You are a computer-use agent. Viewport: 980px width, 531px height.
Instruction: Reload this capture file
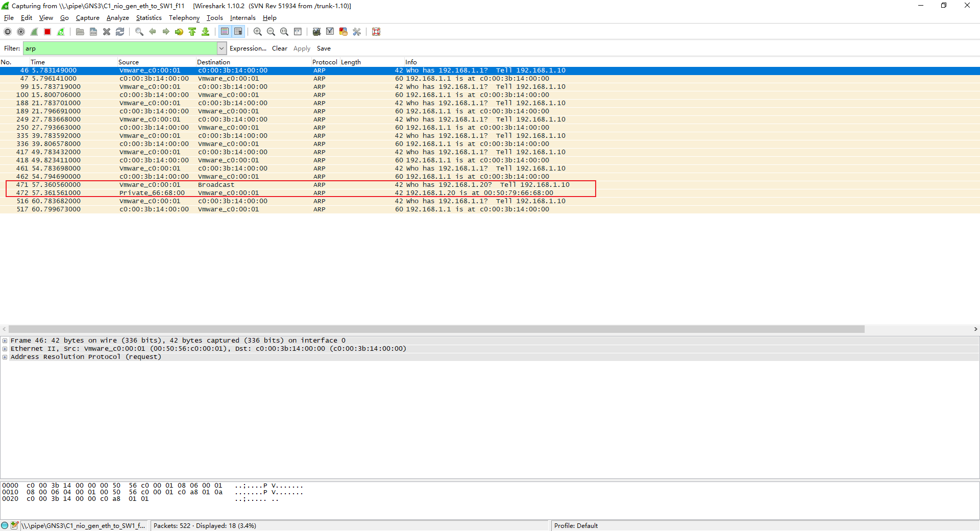click(x=120, y=32)
